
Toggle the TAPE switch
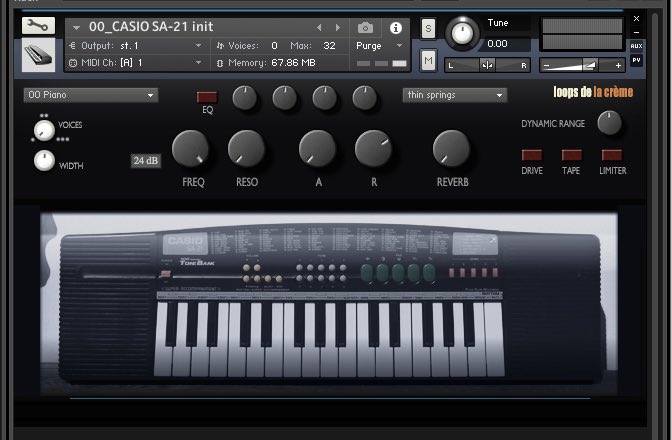[x=572, y=155]
